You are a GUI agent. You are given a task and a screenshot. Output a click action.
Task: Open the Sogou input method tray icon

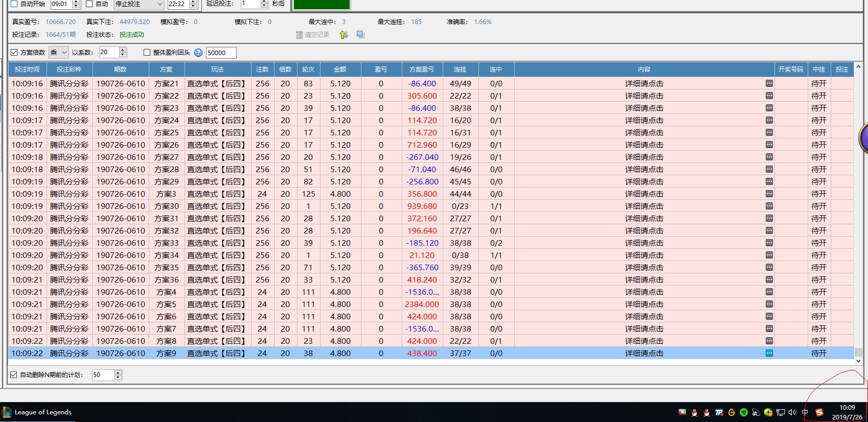819,412
